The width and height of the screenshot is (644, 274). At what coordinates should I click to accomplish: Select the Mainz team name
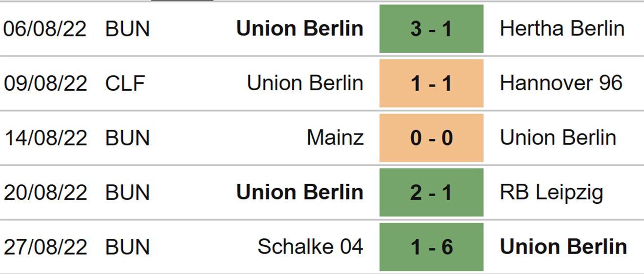(x=335, y=138)
